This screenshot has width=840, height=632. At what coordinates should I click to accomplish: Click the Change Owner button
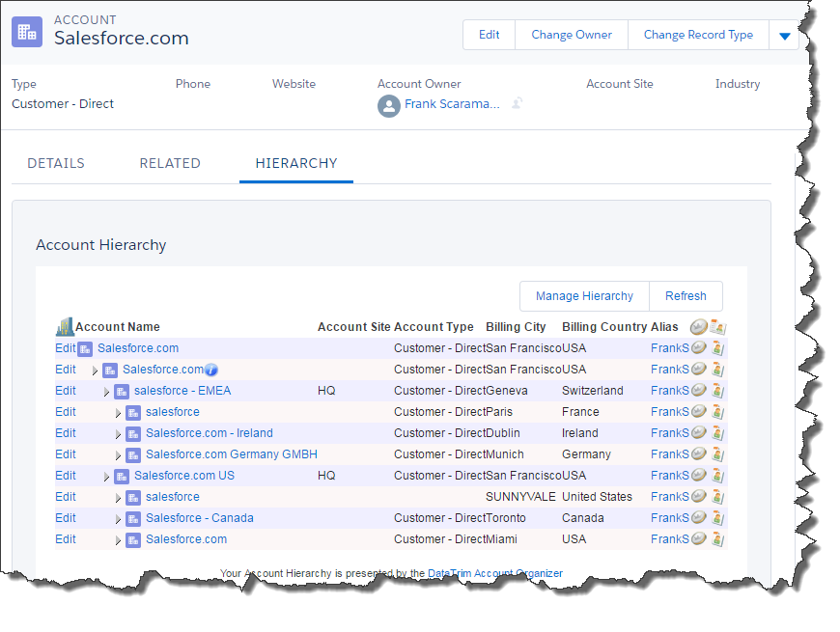(x=572, y=35)
